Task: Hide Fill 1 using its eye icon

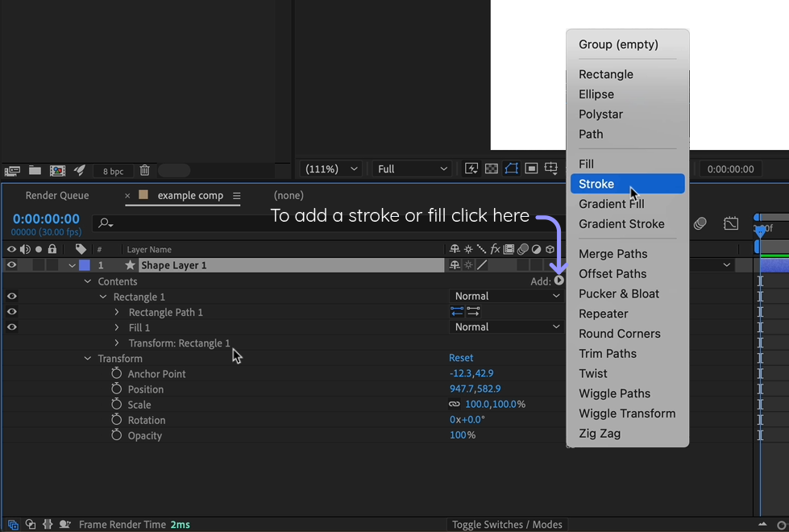Action: (11, 326)
